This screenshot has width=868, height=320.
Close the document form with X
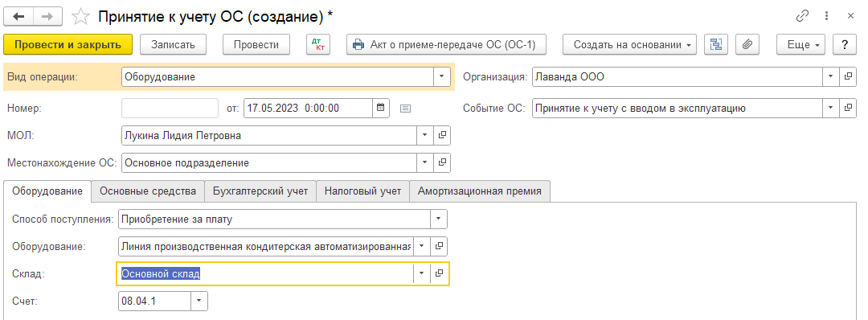[850, 16]
